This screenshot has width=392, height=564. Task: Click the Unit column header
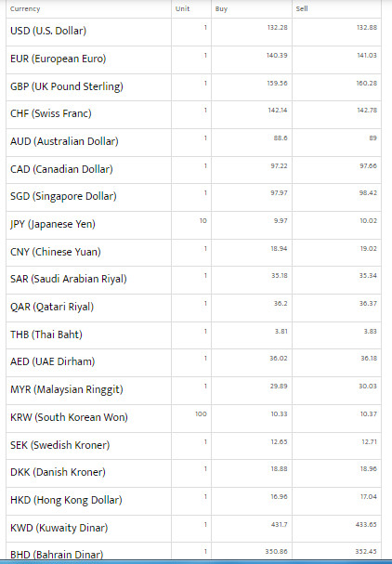[x=182, y=8]
